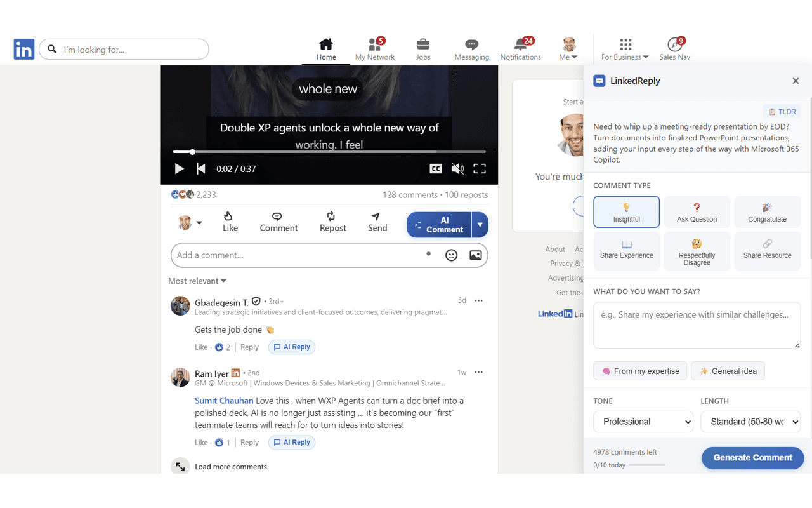Open the Notifications bell icon
This screenshot has height=508, width=812.
(520, 48)
